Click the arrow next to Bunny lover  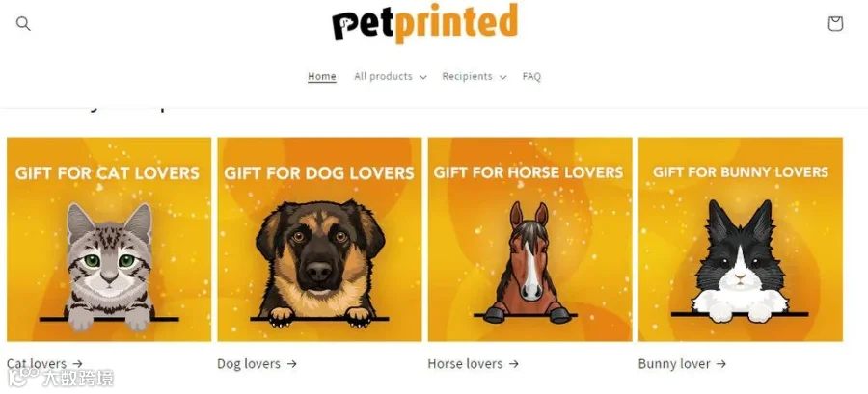click(720, 363)
